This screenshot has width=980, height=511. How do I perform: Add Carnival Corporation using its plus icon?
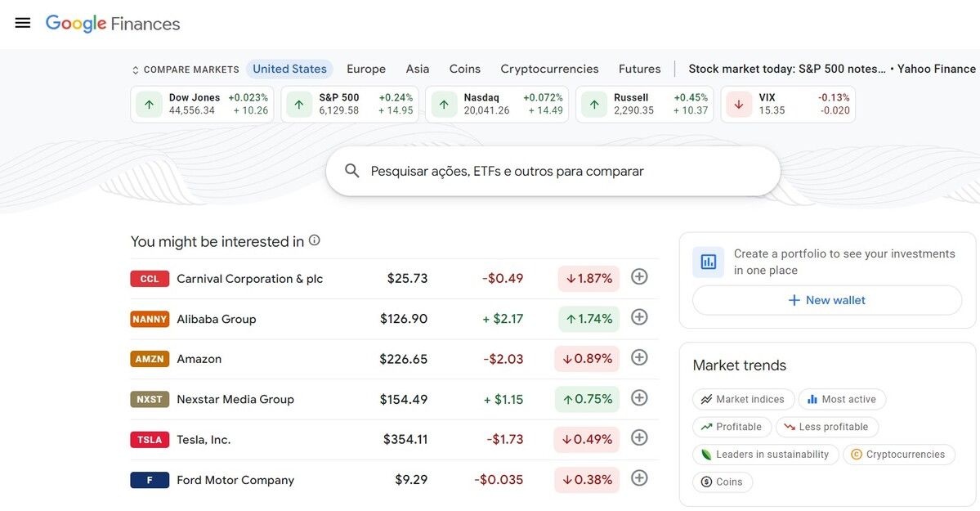click(x=638, y=276)
